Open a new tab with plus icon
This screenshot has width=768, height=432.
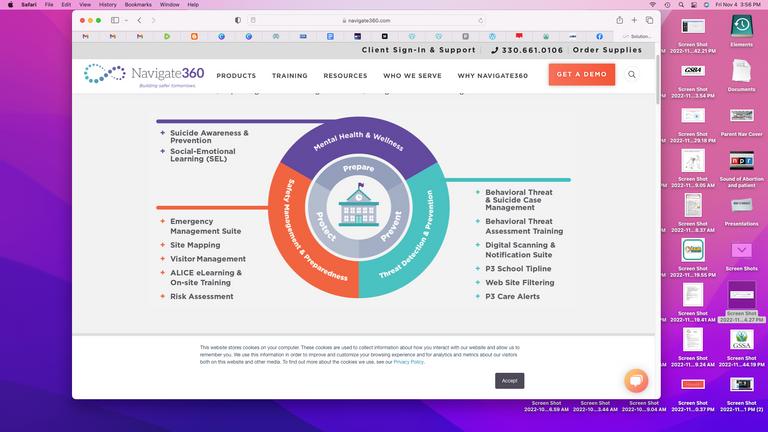[634, 20]
